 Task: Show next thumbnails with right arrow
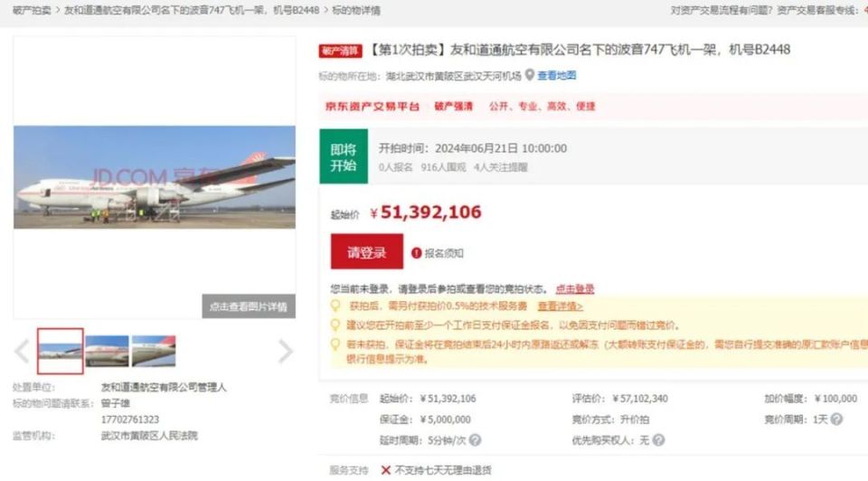coord(285,351)
